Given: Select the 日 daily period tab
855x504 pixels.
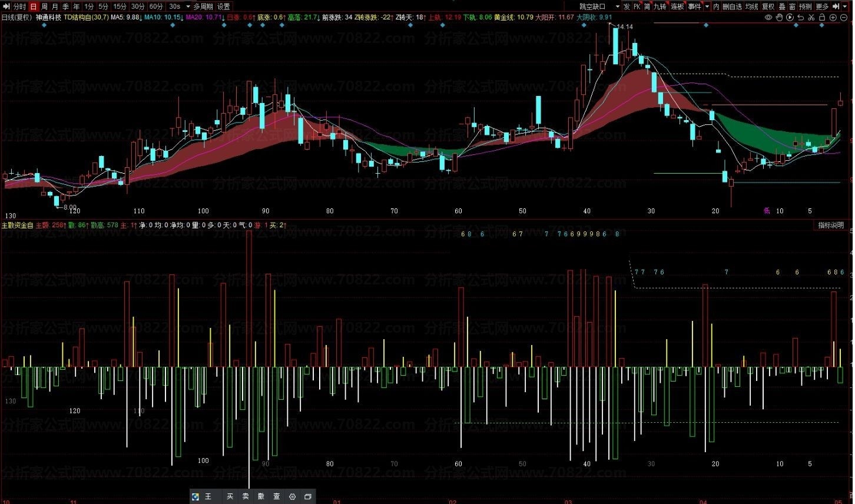Looking at the screenshot, I should point(33,6).
